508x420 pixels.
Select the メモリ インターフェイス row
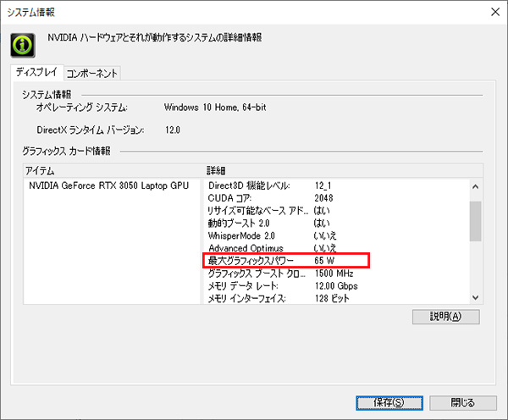pos(335,298)
